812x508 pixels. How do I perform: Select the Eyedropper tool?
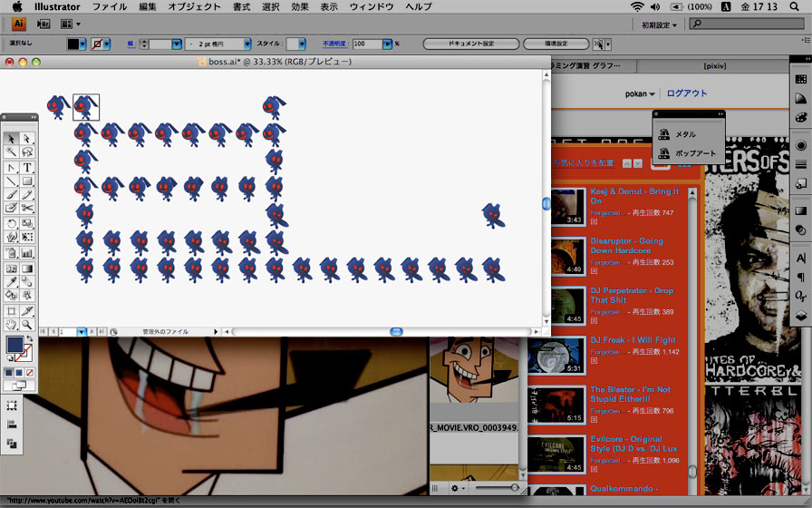pyautogui.click(x=12, y=282)
